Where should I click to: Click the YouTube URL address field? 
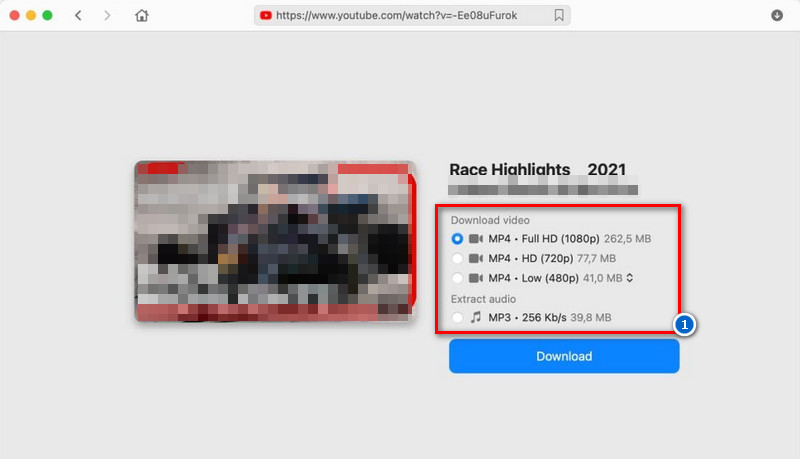[410, 16]
